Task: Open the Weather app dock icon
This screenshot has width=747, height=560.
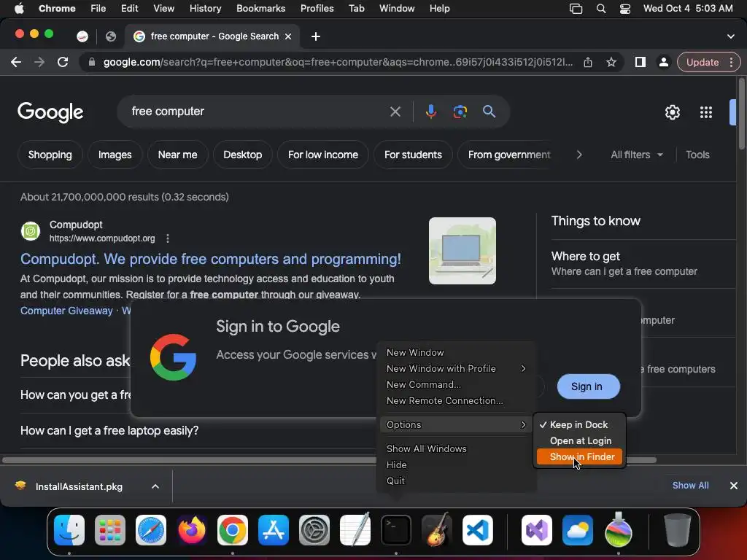Action: (578, 530)
